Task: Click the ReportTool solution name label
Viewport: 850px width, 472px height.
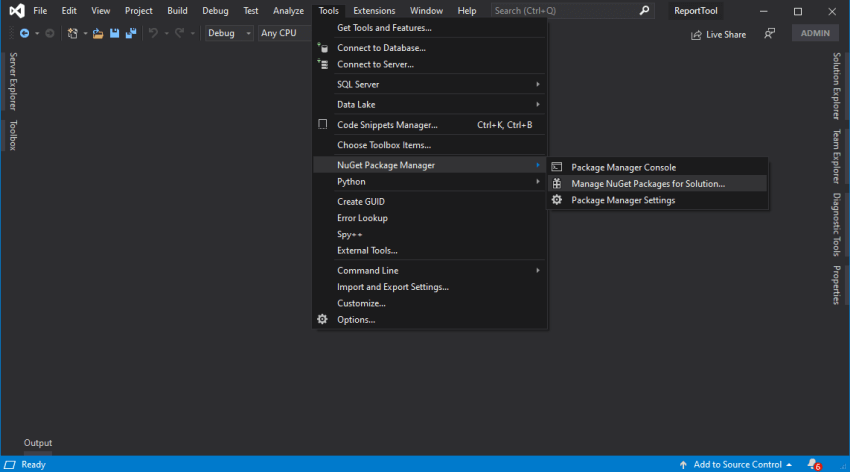Action: pyautogui.click(x=696, y=10)
